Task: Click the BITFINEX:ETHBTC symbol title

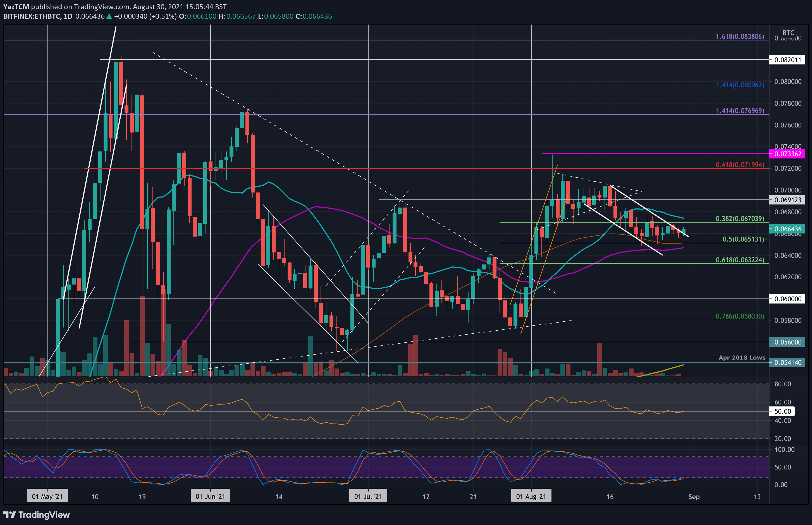Action: click(x=32, y=16)
